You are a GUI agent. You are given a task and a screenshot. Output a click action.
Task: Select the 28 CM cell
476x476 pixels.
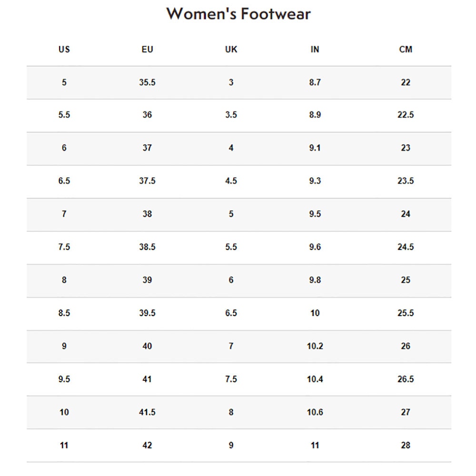406,446
